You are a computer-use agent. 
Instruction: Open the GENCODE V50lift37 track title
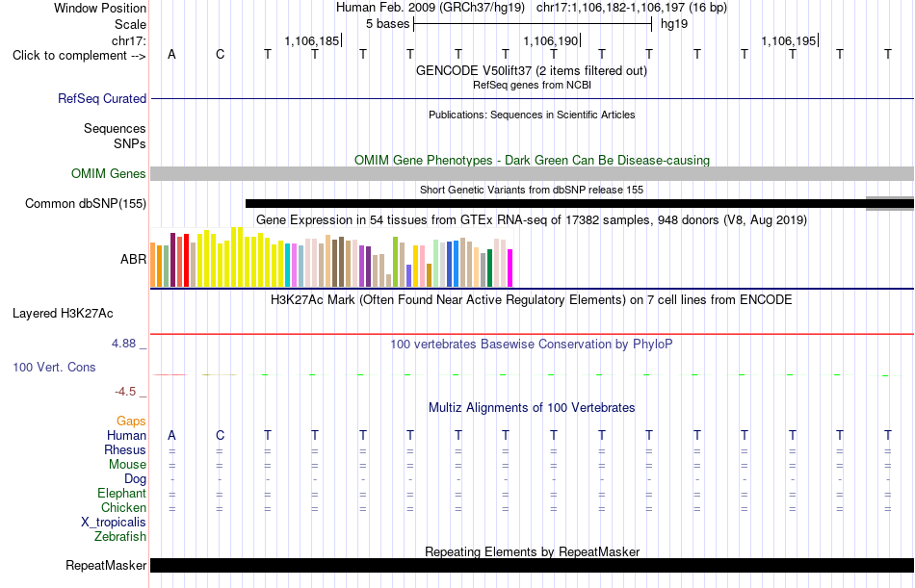tap(532, 70)
